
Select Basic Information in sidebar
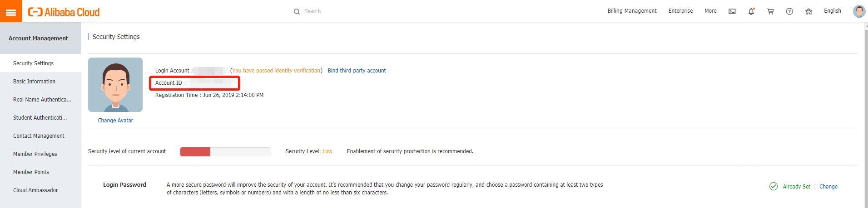tap(34, 82)
